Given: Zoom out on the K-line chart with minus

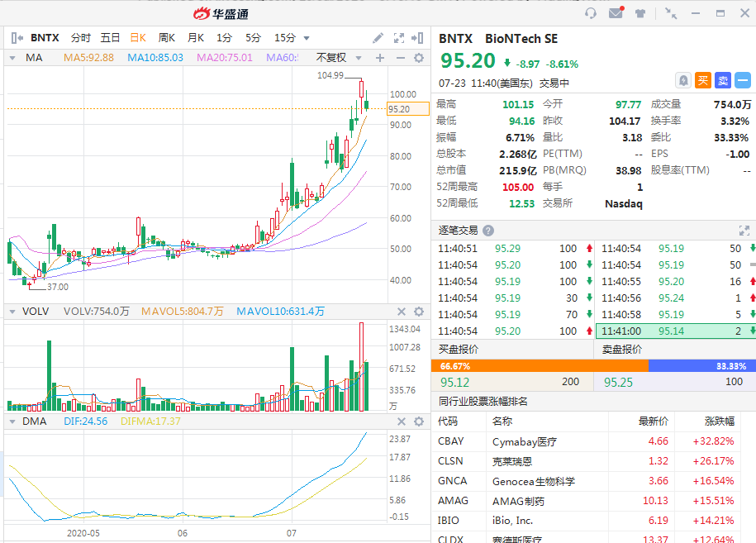Looking at the screenshot, I should click(400, 58).
